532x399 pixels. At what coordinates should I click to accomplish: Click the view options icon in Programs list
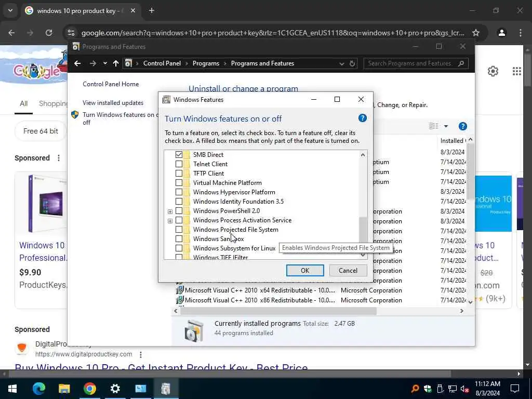pos(434,126)
